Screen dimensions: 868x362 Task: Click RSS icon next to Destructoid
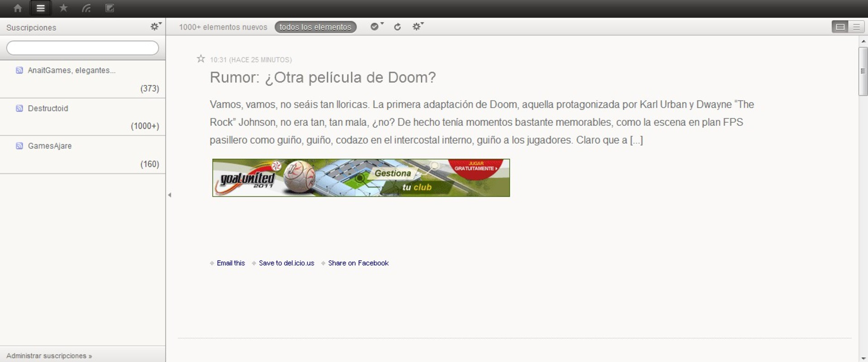[x=19, y=108]
